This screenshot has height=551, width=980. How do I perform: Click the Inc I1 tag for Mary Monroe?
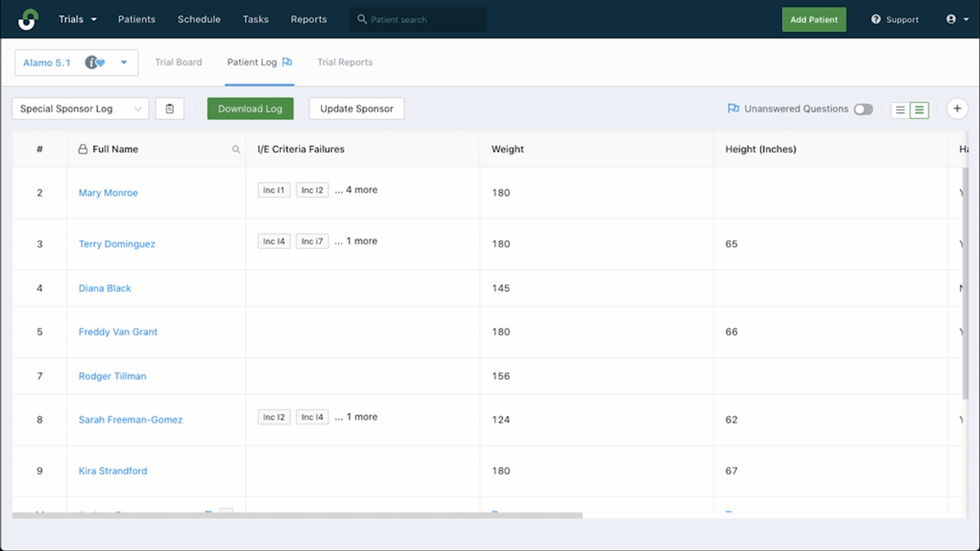click(274, 190)
